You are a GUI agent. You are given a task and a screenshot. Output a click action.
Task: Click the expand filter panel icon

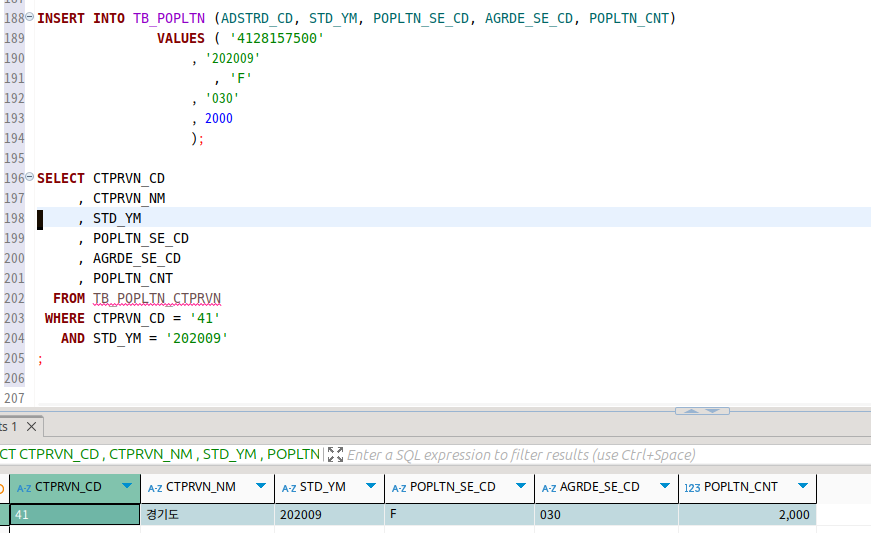click(x=335, y=455)
